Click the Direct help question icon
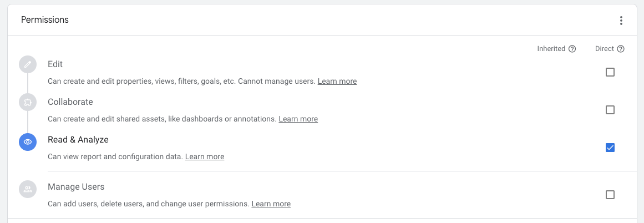Screen dimensions: 644x223 [x=621, y=49]
